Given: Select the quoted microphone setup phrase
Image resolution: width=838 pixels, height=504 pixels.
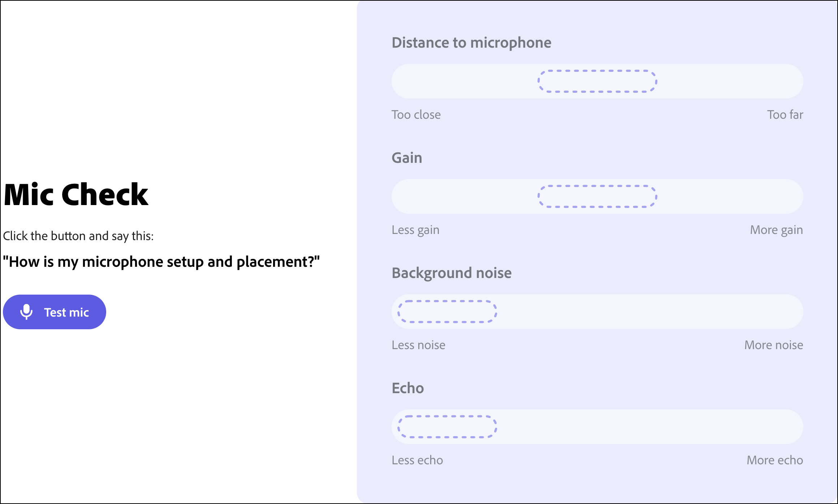Looking at the screenshot, I should tap(161, 262).
